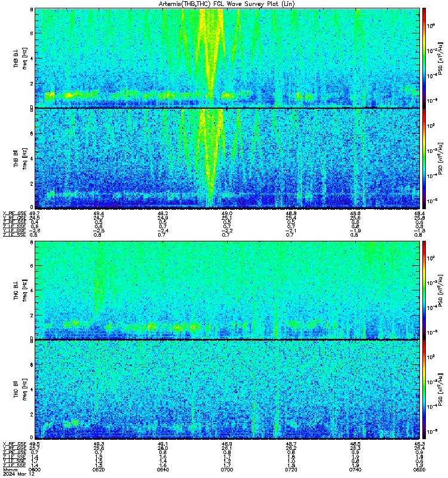This screenshot has height=478, width=448.
Task: Click the 'THB B∥ freq [Hz]' axis label
Action: pyautogui.click(x=20, y=158)
